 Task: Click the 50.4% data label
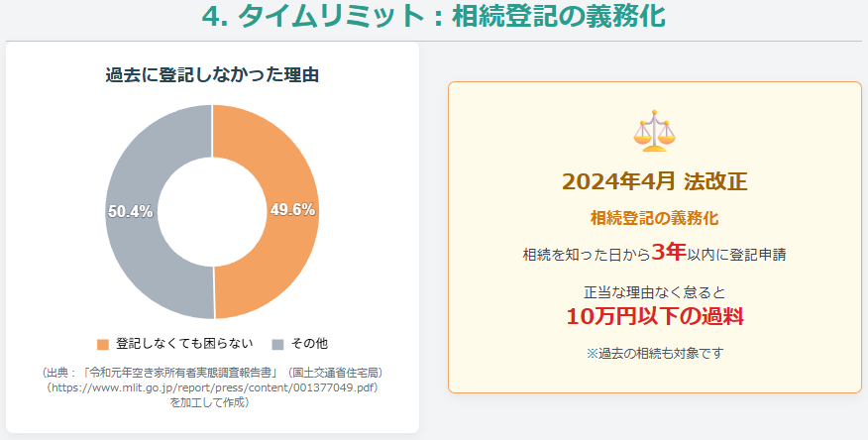click(x=130, y=211)
